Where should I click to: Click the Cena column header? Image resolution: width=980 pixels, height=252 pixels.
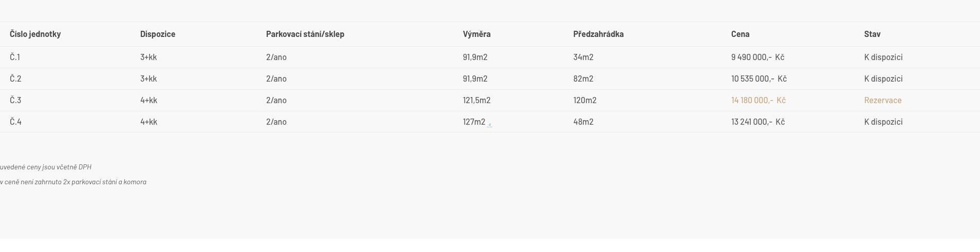click(x=741, y=34)
